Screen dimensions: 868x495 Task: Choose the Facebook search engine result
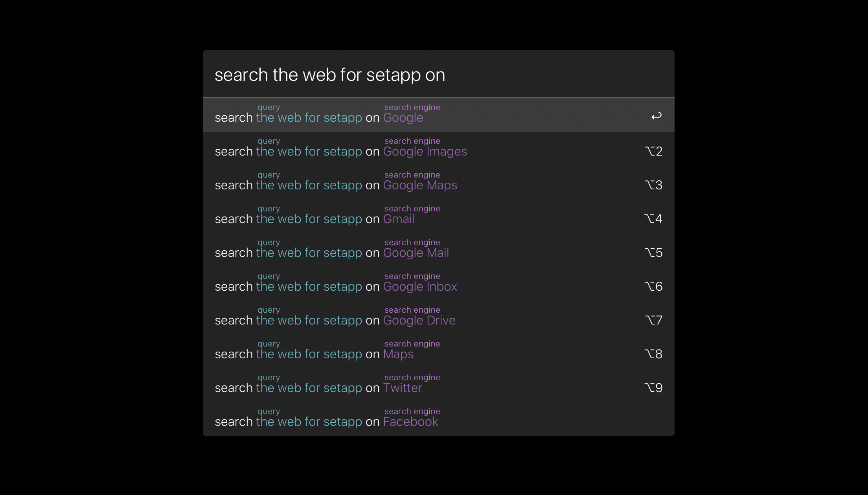[439, 419]
